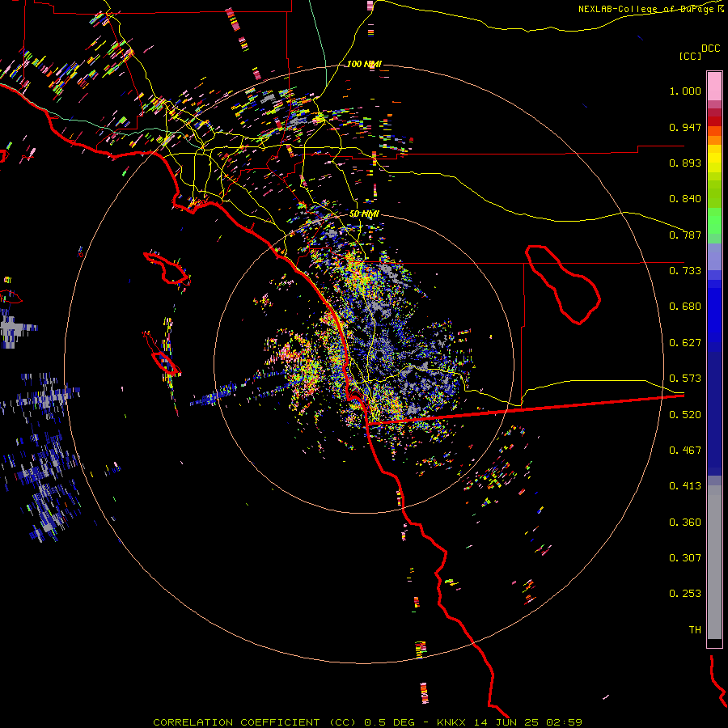Select the lavender color bar segment
Screen dimensions: 728x728
click(x=714, y=256)
